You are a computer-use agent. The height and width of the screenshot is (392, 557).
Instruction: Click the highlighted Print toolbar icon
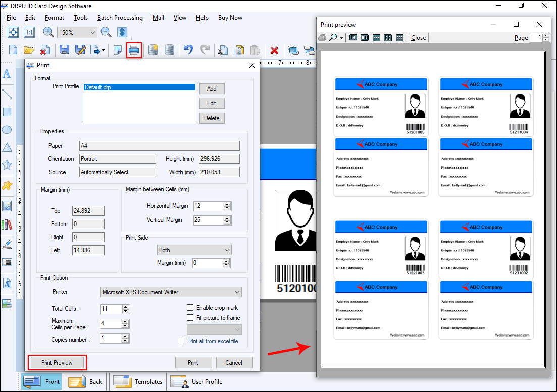[x=134, y=50]
